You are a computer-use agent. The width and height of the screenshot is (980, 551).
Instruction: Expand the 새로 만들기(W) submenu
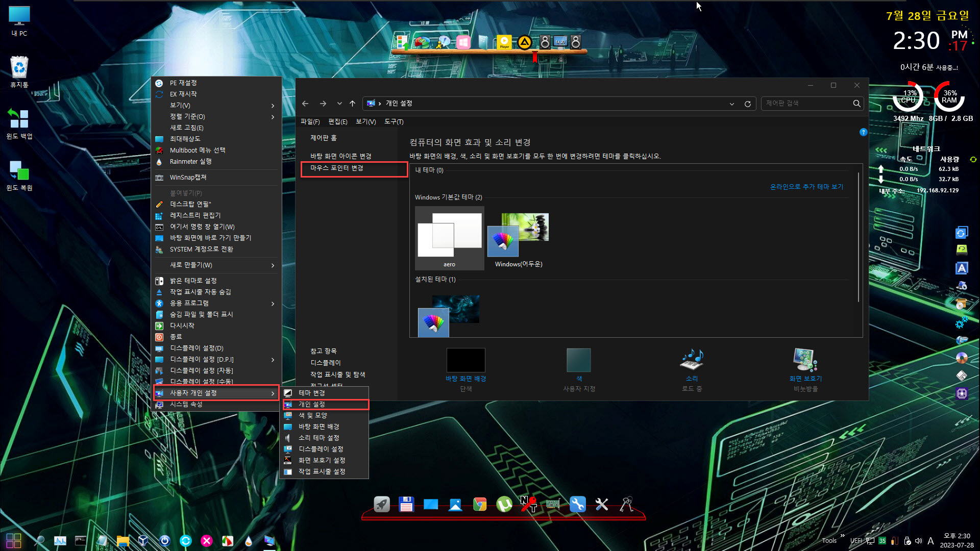pos(217,265)
